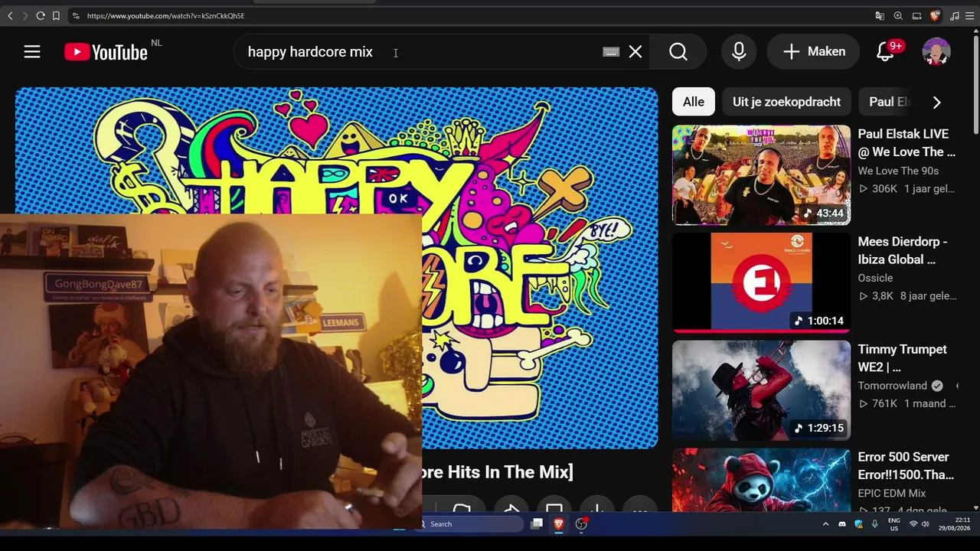Open the Error 500 Server panda thumbnail

pyautogui.click(x=761, y=480)
